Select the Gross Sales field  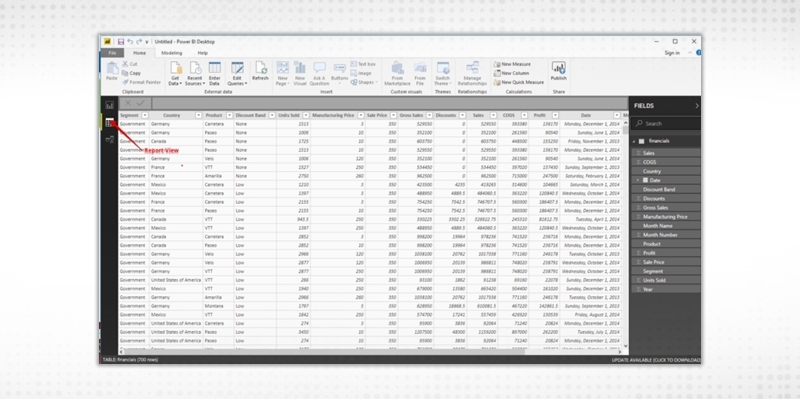click(665, 208)
